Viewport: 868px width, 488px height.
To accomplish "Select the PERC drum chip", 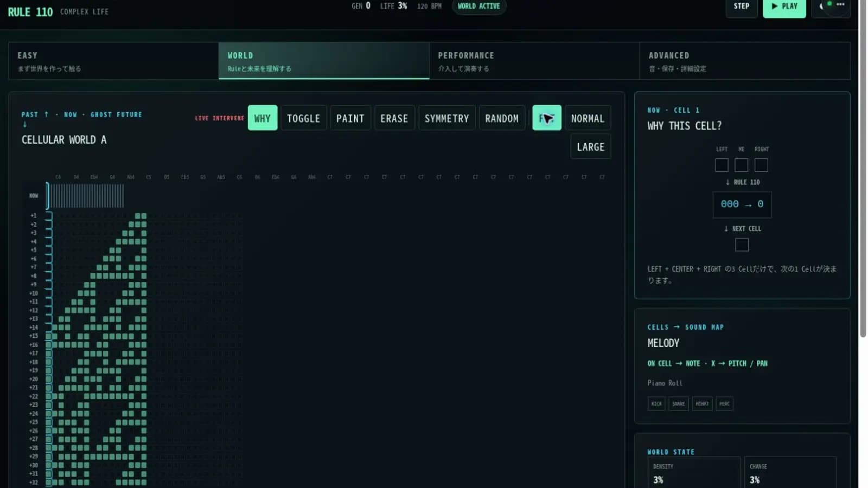I will pos(724,403).
